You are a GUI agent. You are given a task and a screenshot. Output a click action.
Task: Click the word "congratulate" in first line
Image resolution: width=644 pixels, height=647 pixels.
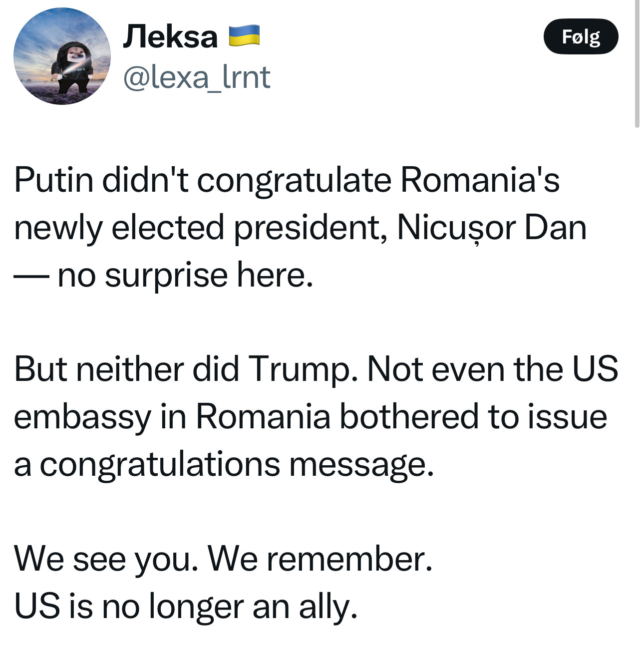tap(294, 180)
